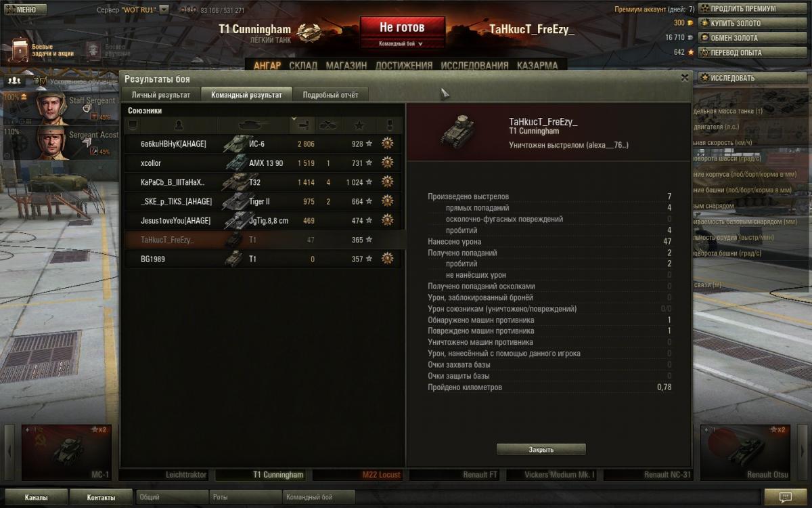Sort allies by tank type icon

point(253,125)
